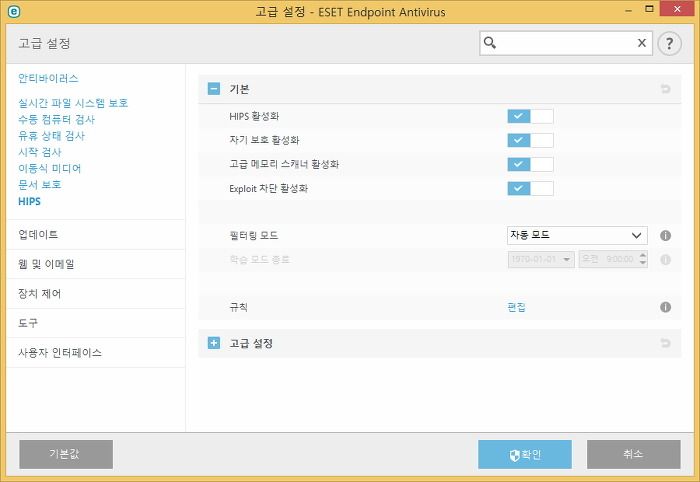Image resolution: width=700 pixels, height=482 pixels.
Task: Open 웹 및 이메일 category
Action: click(96, 264)
